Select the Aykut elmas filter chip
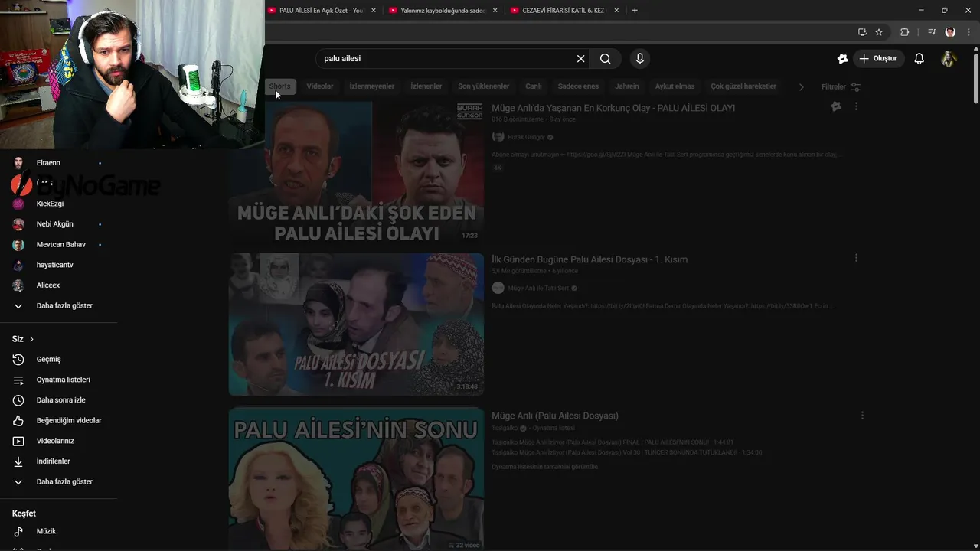 point(675,86)
